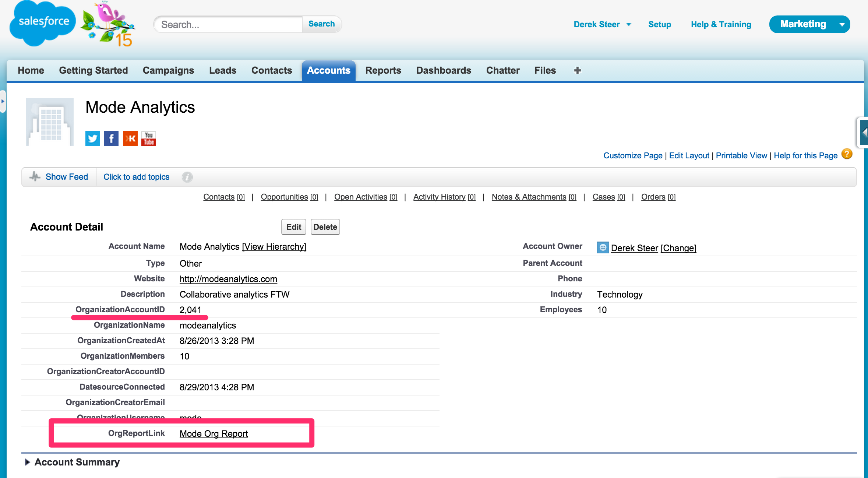Open Help & Training

coord(721,24)
